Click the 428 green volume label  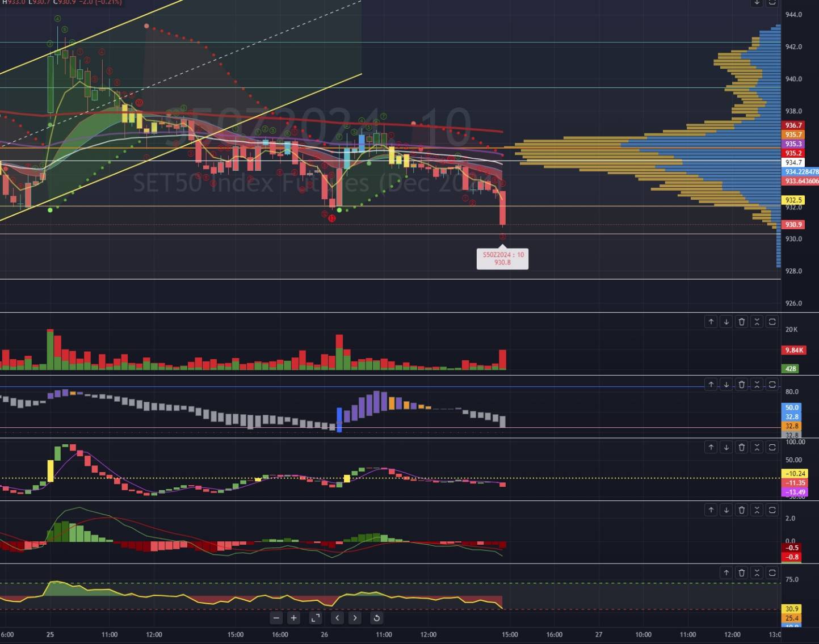791,369
